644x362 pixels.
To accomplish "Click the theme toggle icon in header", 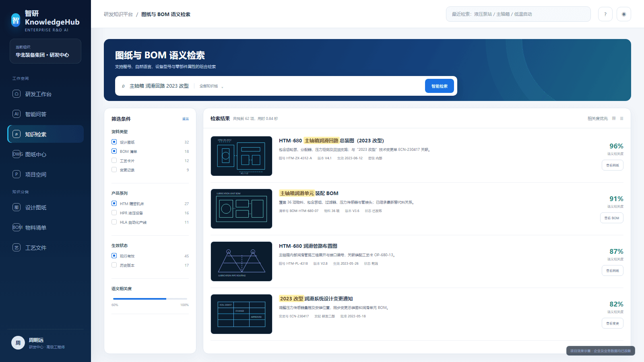I will coord(624,14).
